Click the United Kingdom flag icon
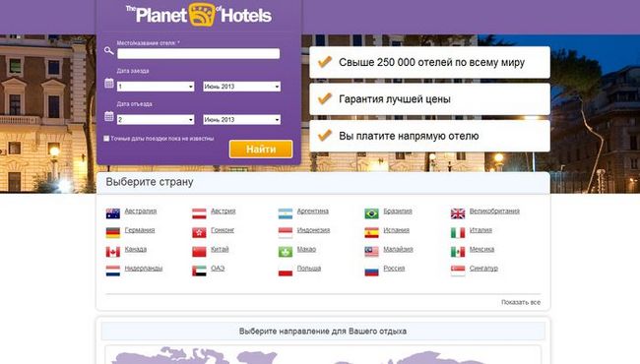The image size is (640, 364). tap(458, 213)
